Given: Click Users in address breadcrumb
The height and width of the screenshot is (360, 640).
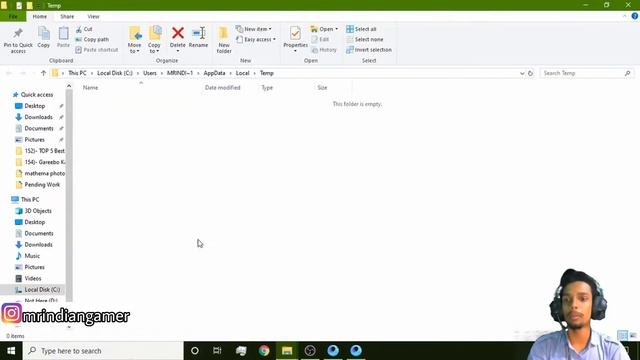Looking at the screenshot, I should tap(150, 73).
